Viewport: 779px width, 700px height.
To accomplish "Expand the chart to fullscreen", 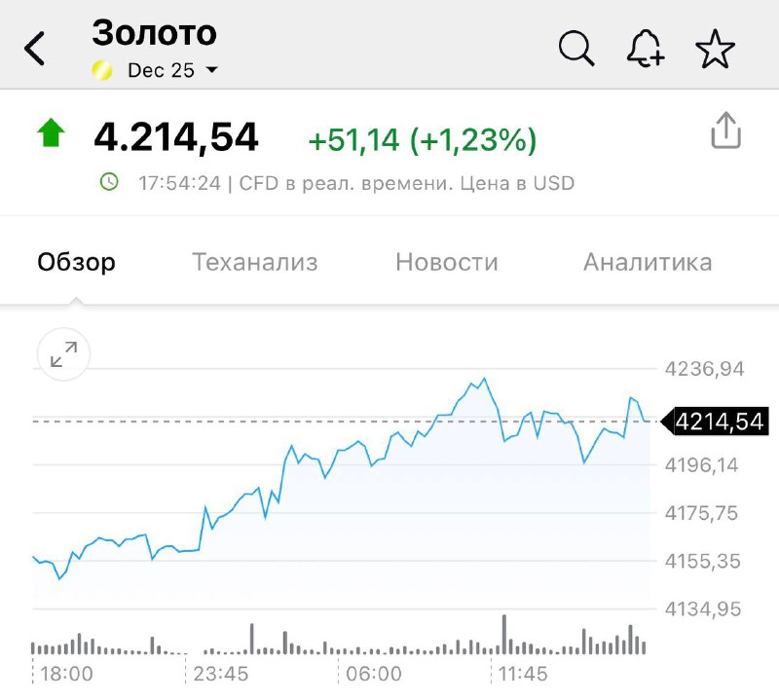I will click(63, 355).
